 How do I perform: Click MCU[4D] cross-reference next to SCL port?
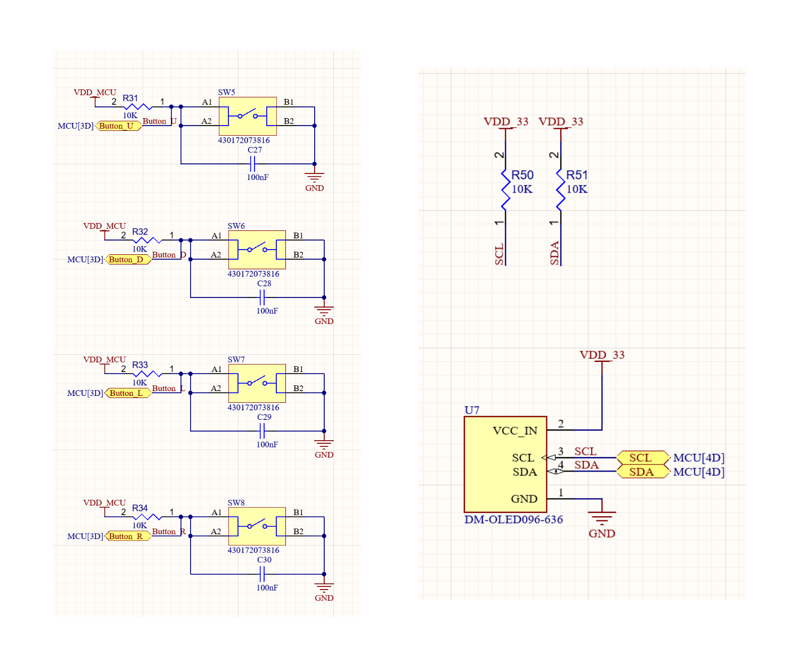699,458
